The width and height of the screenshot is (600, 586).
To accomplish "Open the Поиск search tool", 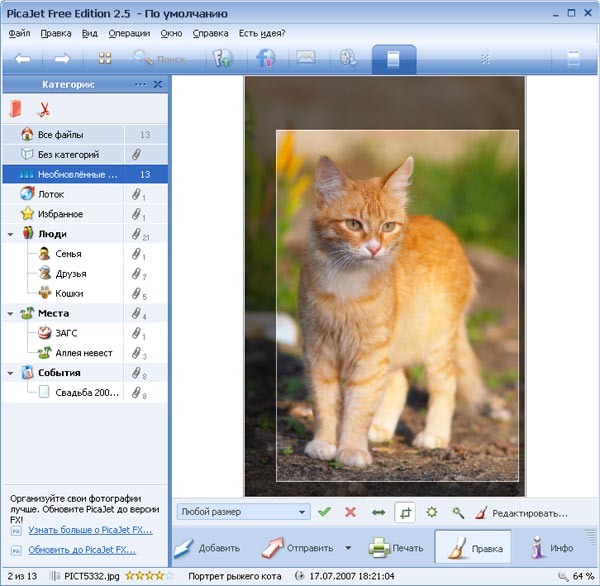I will [159, 59].
